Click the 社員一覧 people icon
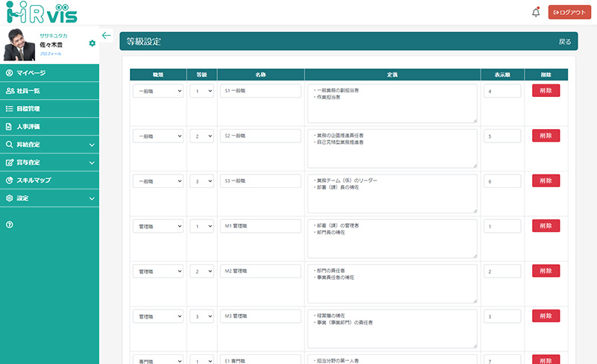Image resolution: width=597 pixels, height=364 pixels. click(10, 90)
